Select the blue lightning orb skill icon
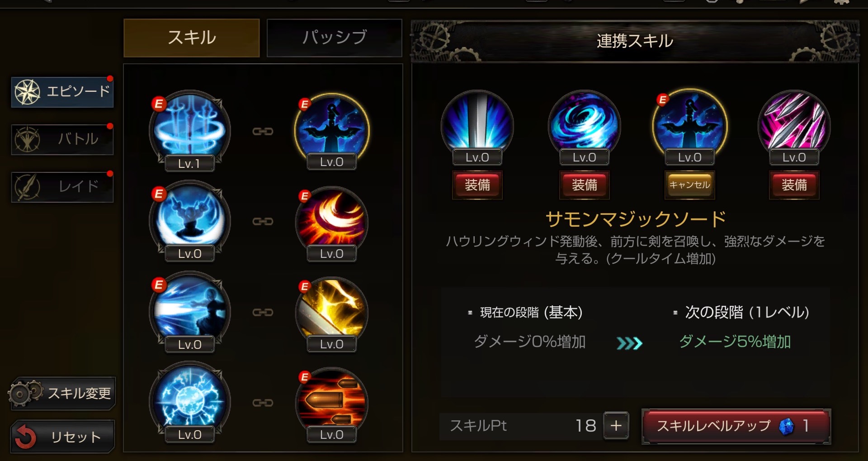This screenshot has width=868, height=461. tap(190, 401)
